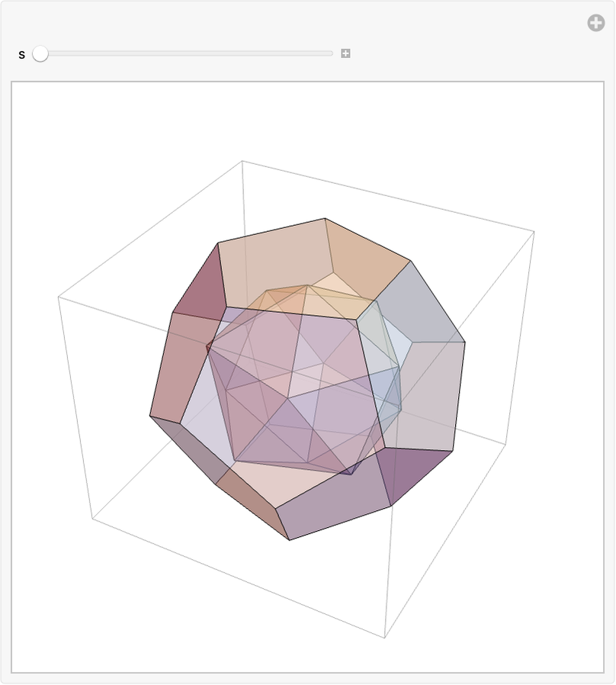Expand the s slider controls with the small plus

345,53
